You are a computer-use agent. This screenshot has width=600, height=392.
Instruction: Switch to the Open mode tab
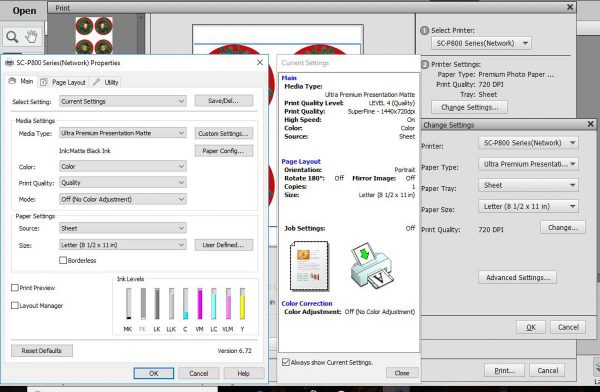tap(24, 11)
